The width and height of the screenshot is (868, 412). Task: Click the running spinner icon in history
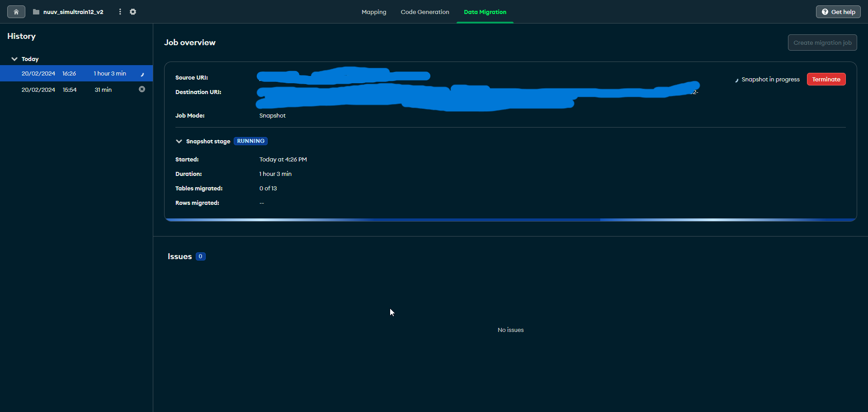[142, 74]
